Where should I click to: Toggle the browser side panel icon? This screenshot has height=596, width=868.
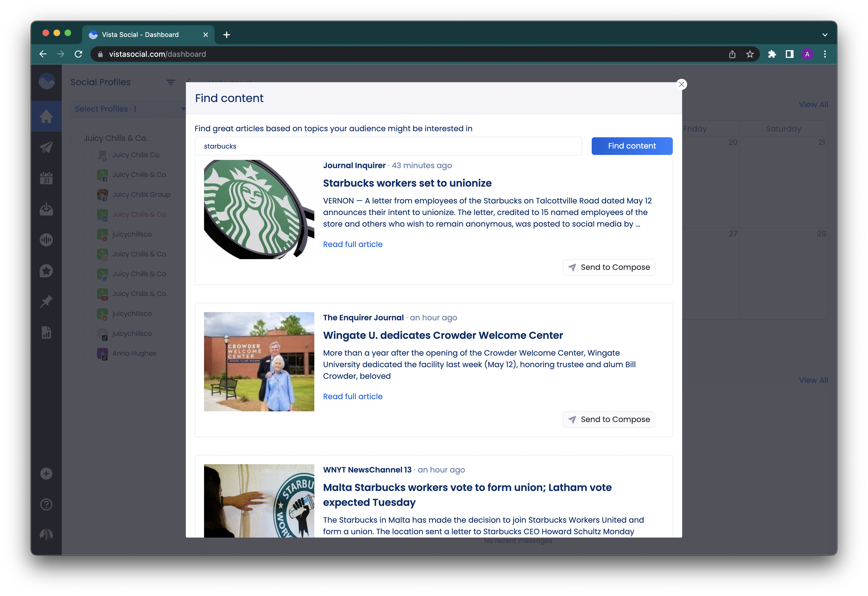(x=789, y=54)
